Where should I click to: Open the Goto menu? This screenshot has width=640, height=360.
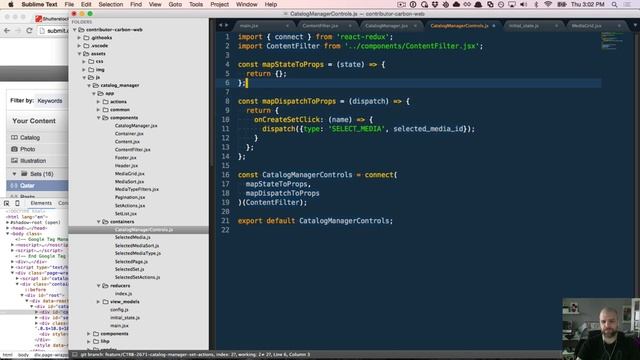175,4
